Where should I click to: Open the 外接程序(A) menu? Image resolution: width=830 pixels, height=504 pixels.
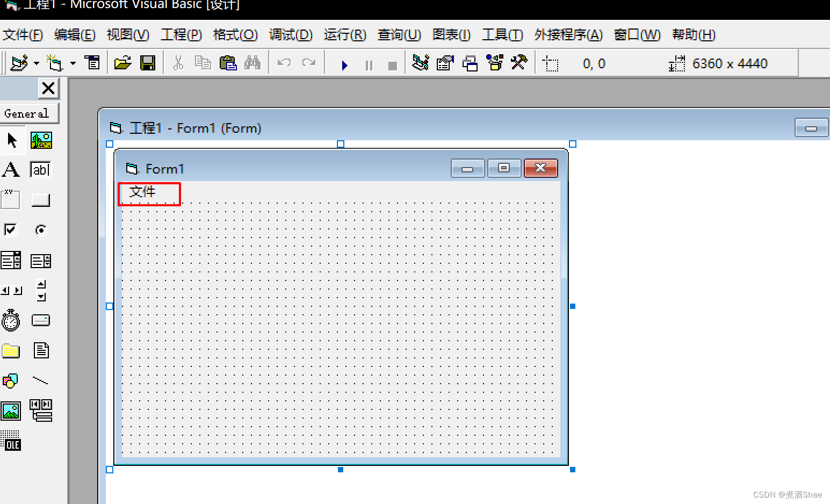(x=568, y=35)
